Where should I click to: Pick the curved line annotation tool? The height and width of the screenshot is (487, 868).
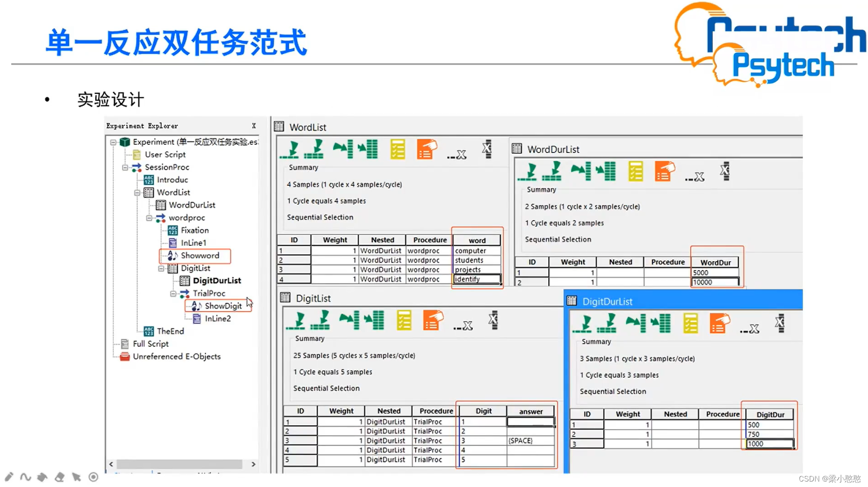tap(26, 477)
